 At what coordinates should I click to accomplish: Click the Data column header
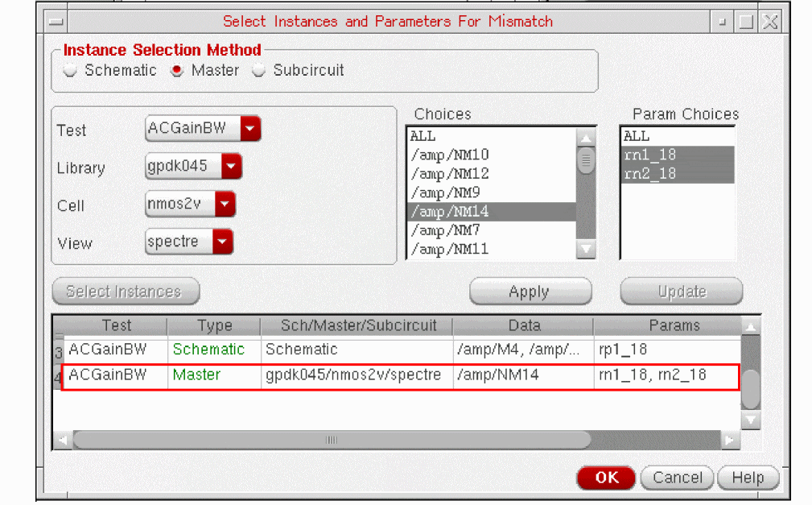[524, 325]
